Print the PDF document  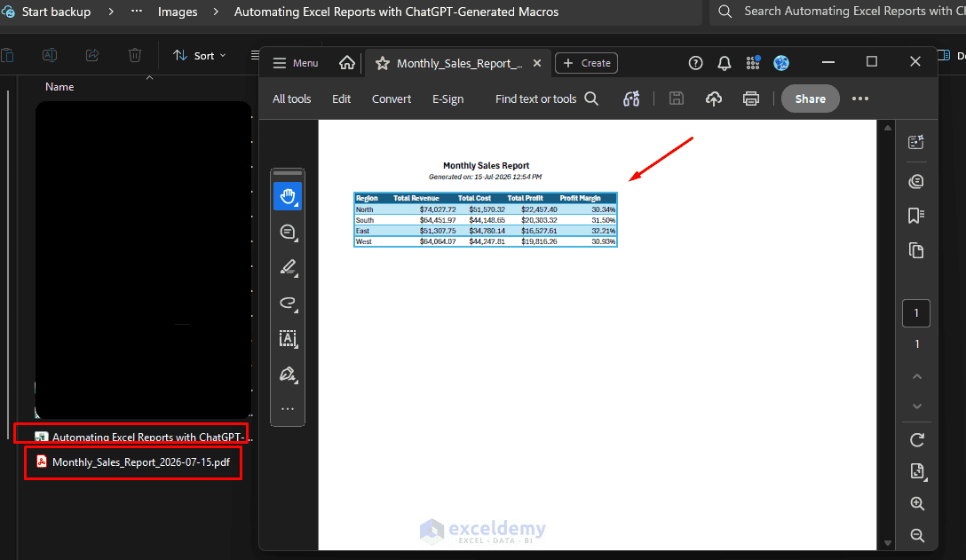(x=751, y=99)
